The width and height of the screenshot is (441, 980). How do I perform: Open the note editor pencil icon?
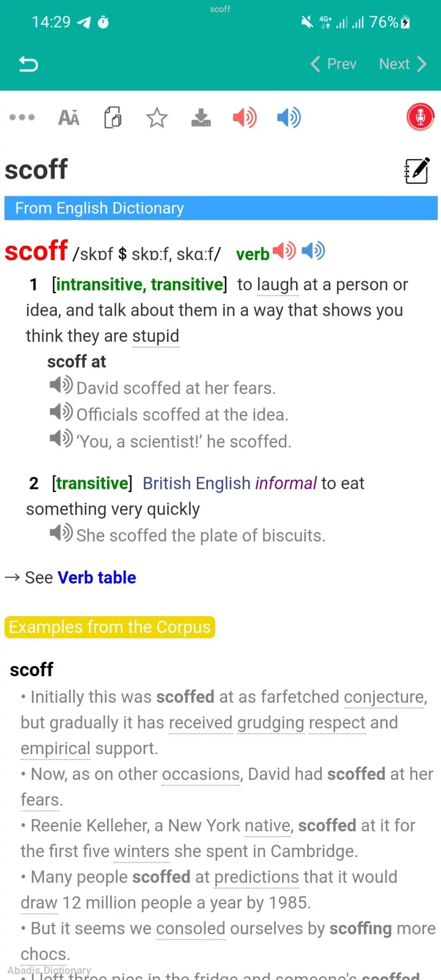click(417, 170)
